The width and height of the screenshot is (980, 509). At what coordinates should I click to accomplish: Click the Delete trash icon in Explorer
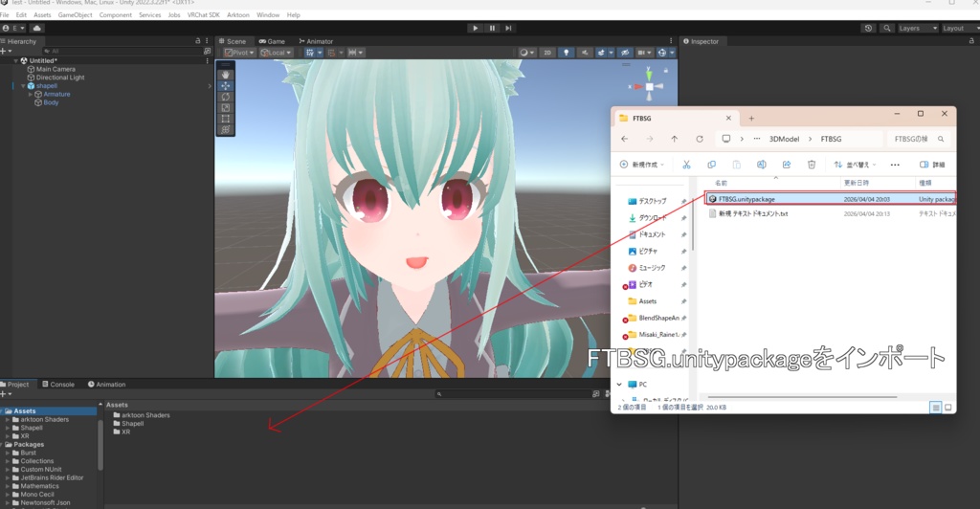[x=812, y=165]
